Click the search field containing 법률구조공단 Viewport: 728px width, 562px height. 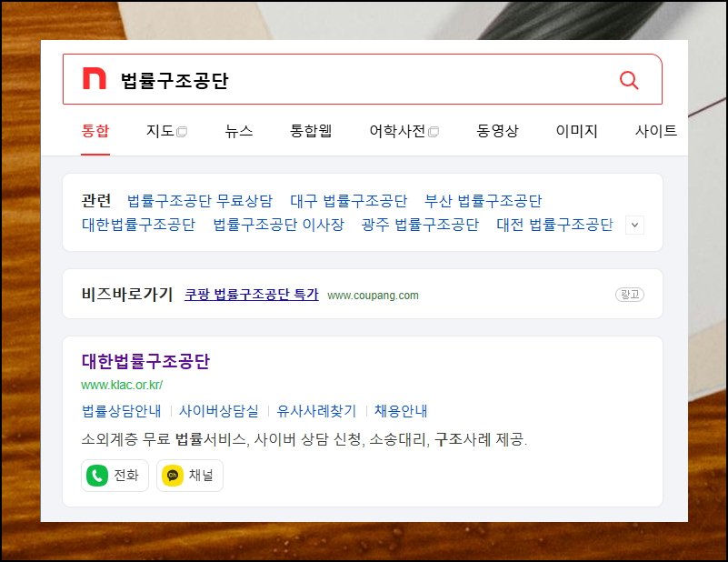(362, 79)
